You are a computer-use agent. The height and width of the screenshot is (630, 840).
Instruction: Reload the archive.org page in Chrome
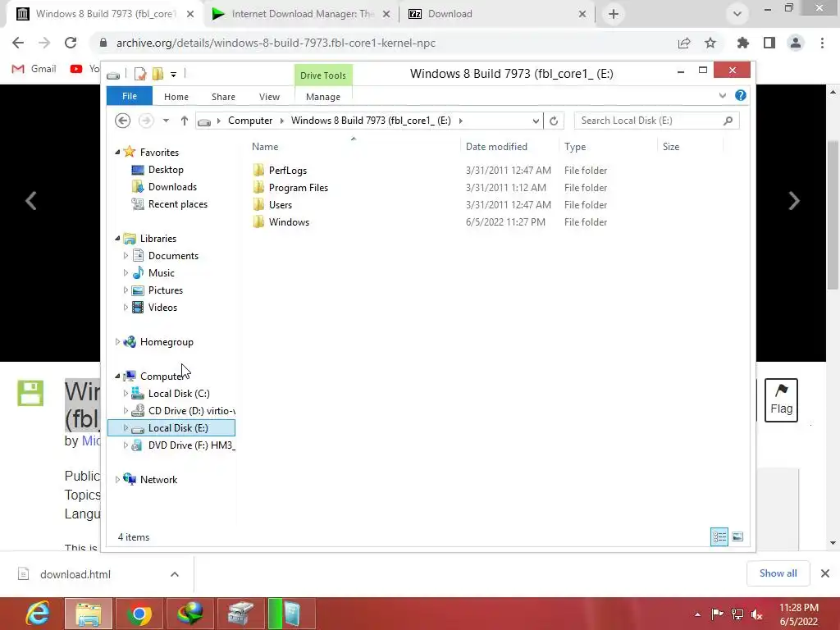[71, 43]
